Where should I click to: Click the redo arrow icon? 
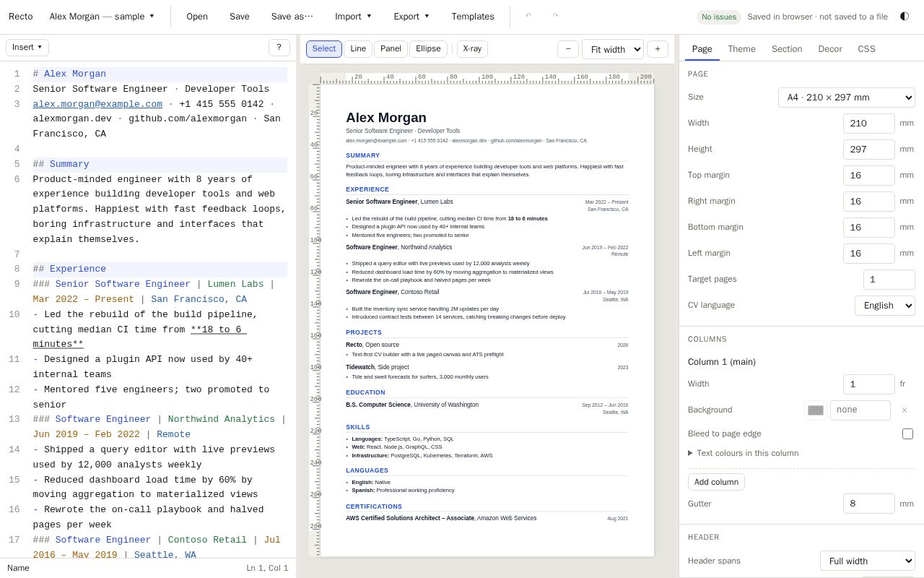coord(555,16)
